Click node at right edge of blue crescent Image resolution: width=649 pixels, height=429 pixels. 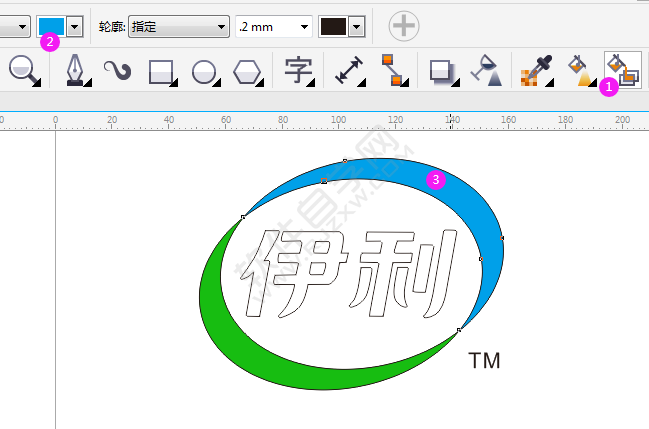502,238
